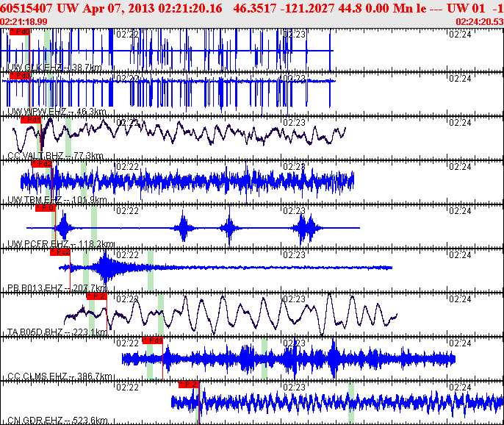
Task: Click event ID 60515407 in the header
Action: pyautogui.click(x=26, y=7)
